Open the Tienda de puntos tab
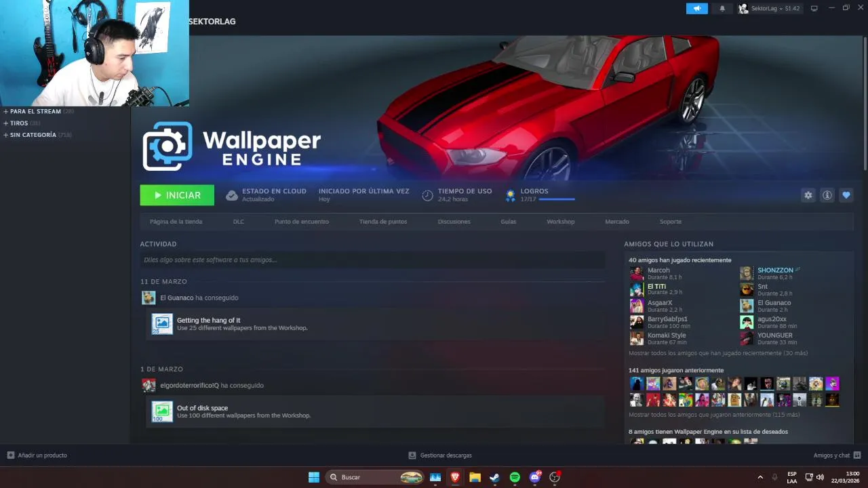 tap(383, 222)
